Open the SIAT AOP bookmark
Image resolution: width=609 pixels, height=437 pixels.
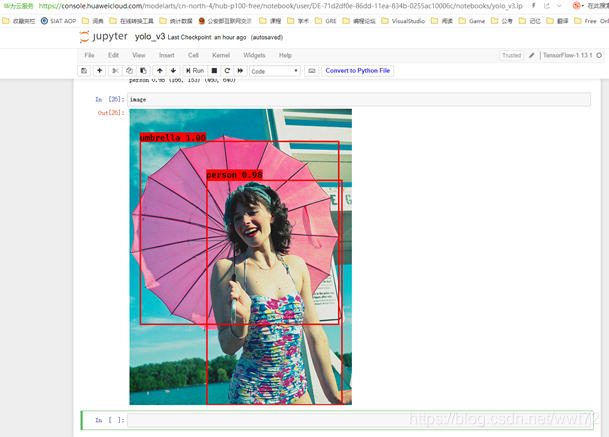pos(59,21)
